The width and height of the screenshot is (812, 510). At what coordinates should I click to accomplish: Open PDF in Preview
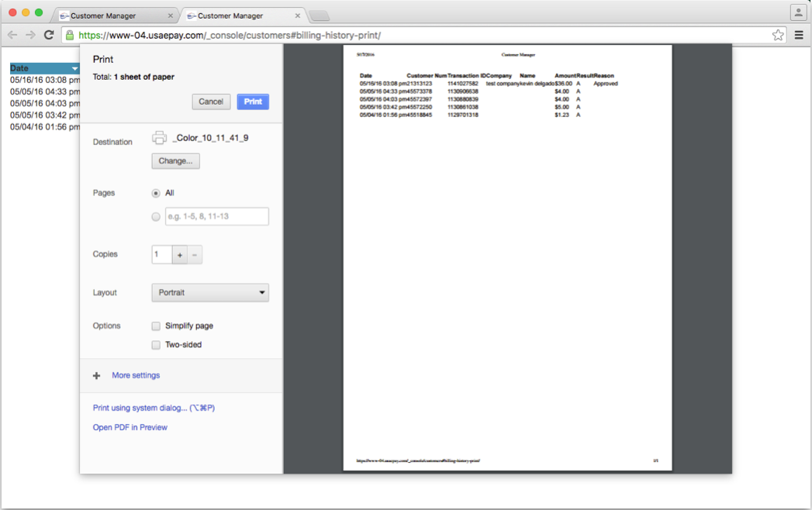[130, 427]
